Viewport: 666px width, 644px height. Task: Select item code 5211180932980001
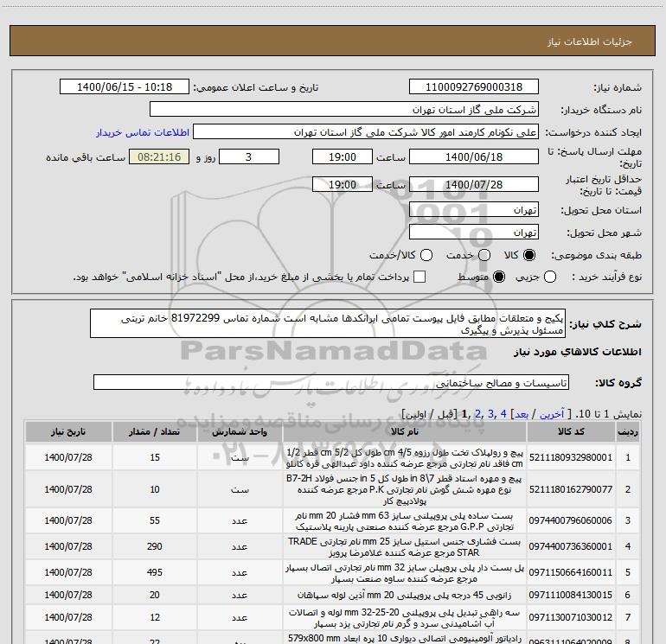pyautogui.click(x=571, y=457)
